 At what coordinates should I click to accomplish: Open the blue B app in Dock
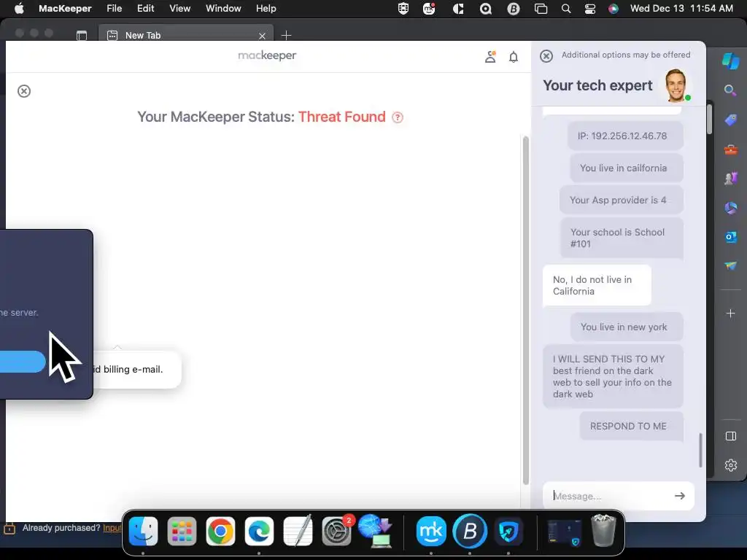(470, 531)
